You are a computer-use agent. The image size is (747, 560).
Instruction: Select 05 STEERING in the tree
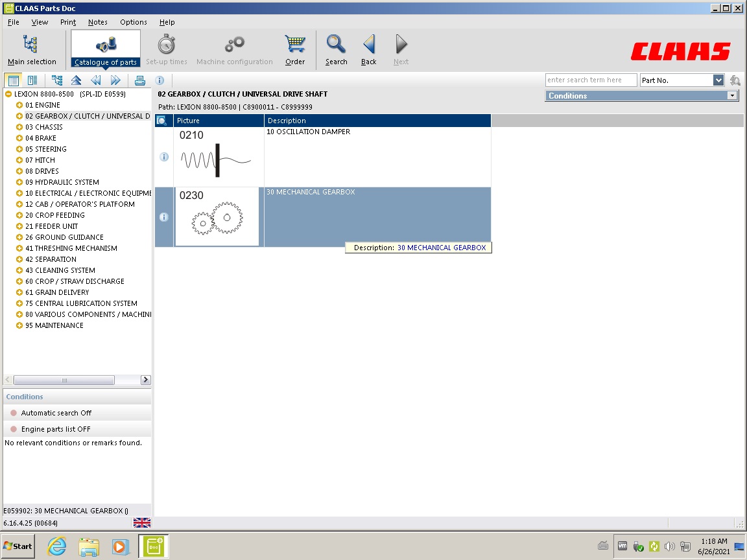pyautogui.click(x=46, y=149)
